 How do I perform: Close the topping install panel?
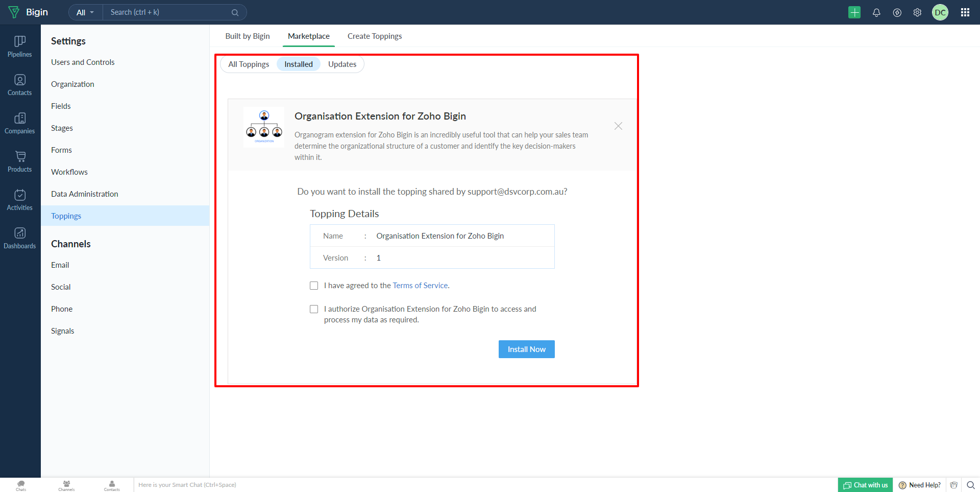(618, 126)
